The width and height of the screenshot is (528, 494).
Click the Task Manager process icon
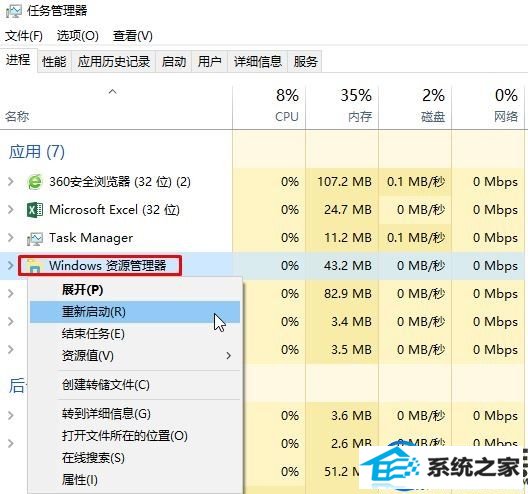pos(35,238)
